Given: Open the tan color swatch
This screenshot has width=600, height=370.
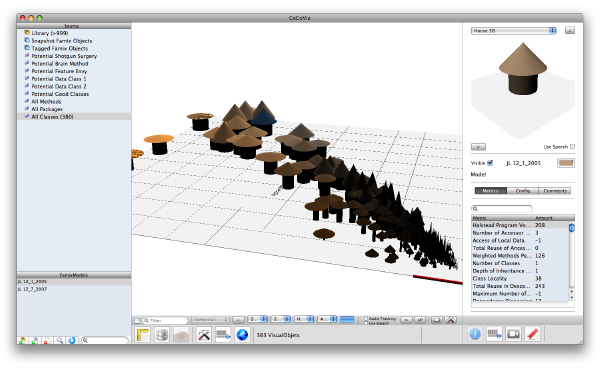Looking at the screenshot, I should [566, 163].
